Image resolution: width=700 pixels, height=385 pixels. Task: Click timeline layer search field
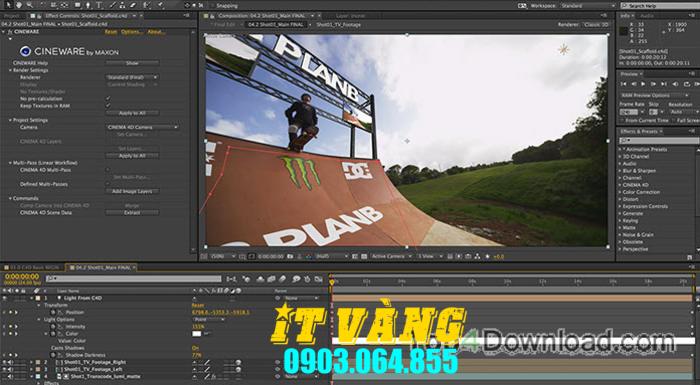133,279
